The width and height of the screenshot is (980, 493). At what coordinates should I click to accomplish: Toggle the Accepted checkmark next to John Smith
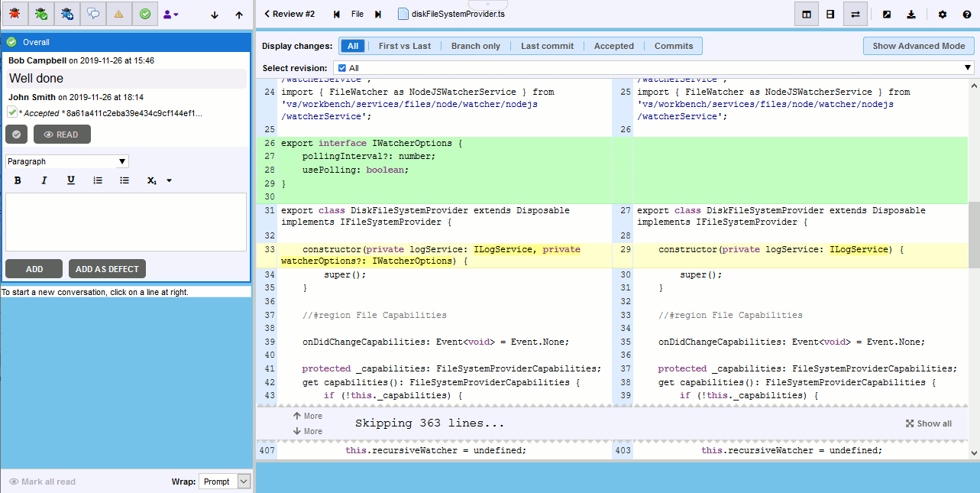click(x=11, y=112)
